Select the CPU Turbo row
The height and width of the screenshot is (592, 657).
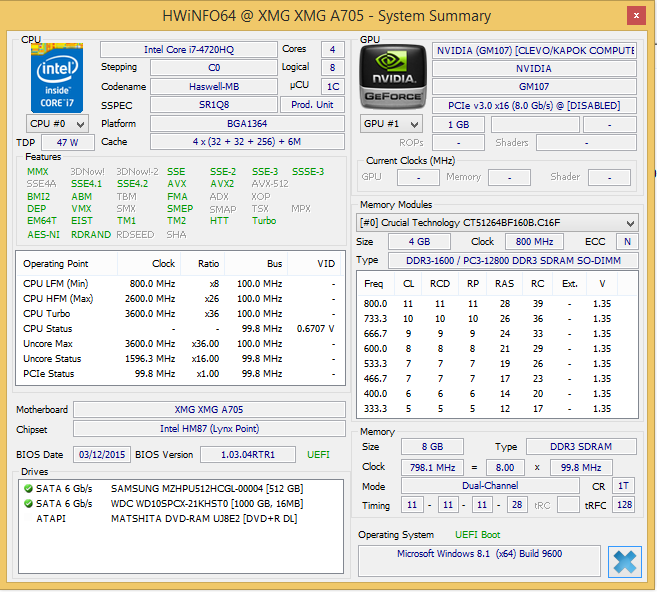(180, 314)
